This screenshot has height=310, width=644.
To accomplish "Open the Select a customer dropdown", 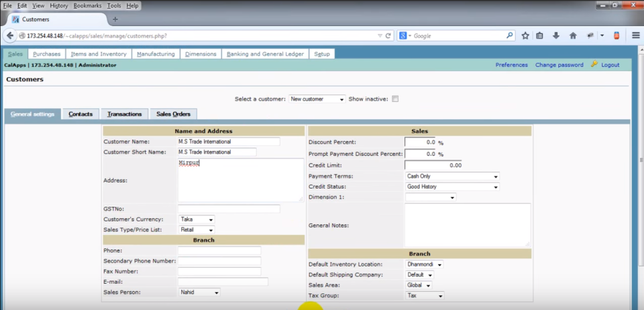I will click(x=317, y=99).
